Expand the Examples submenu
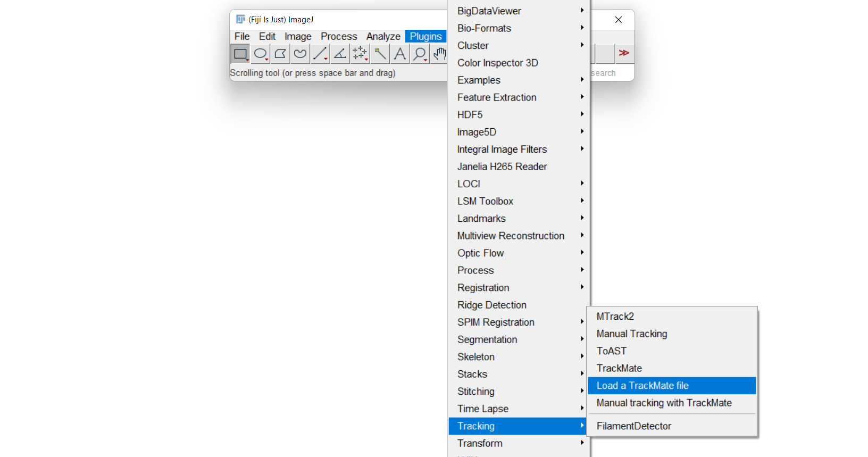Image resolution: width=868 pixels, height=457 pixels. point(519,80)
